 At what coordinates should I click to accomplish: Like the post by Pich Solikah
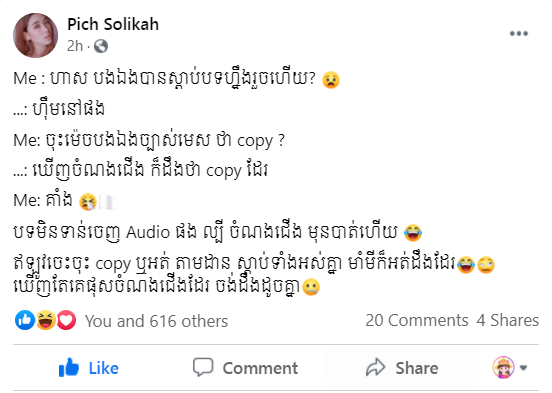(x=89, y=368)
